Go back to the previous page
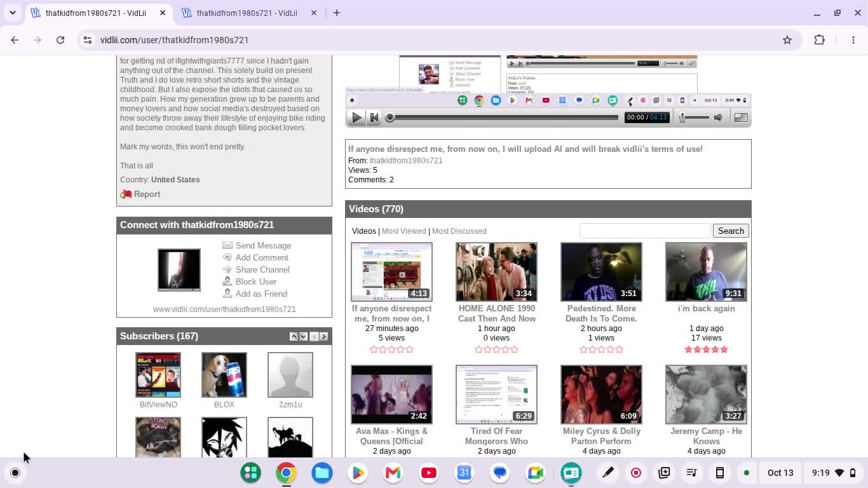The width and height of the screenshot is (868, 488). [x=15, y=40]
